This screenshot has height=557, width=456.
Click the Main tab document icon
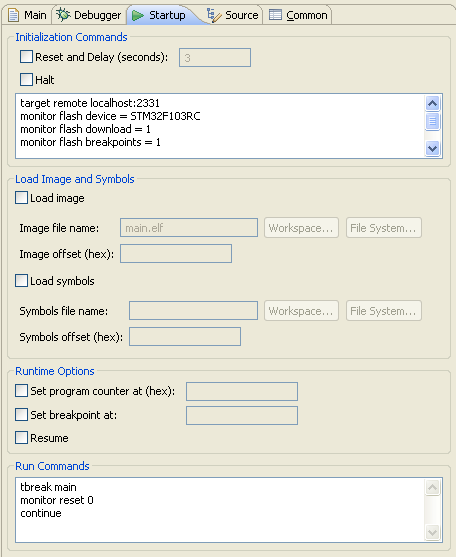click(13, 15)
